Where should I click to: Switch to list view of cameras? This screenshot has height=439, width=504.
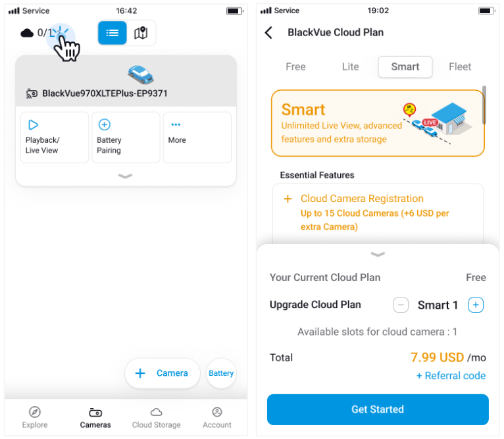(x=113, y=33)
